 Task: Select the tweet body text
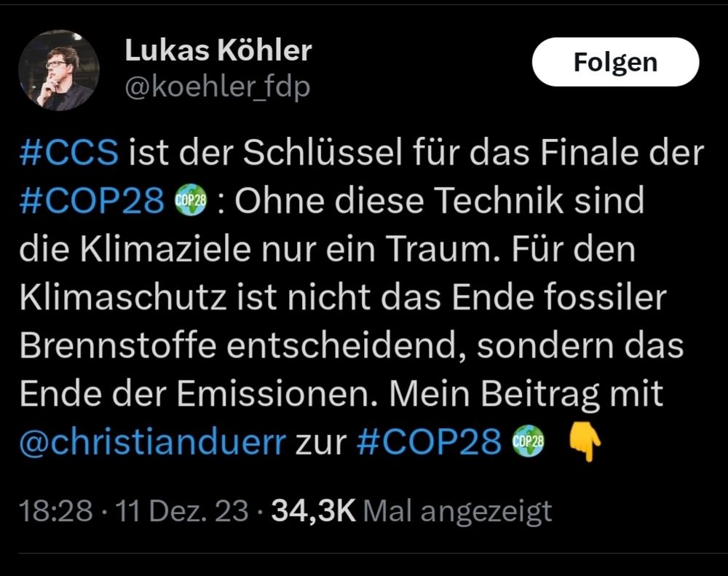tap(349, 297)
